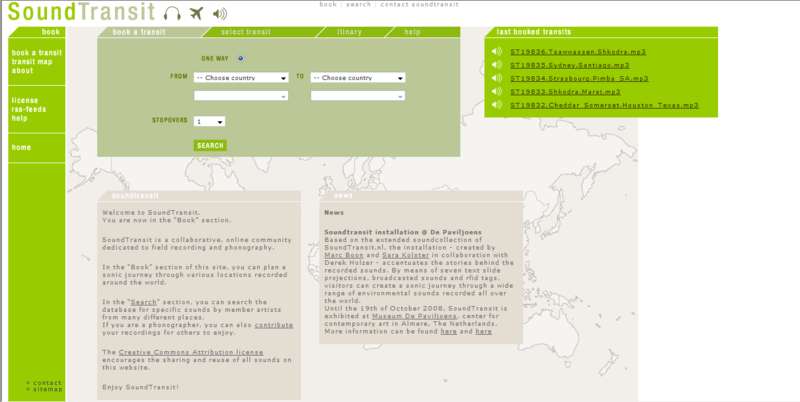Viewport: 800px width, 402px height.
Task: Open the itinerary tab
Action: (x=349, y=32)
